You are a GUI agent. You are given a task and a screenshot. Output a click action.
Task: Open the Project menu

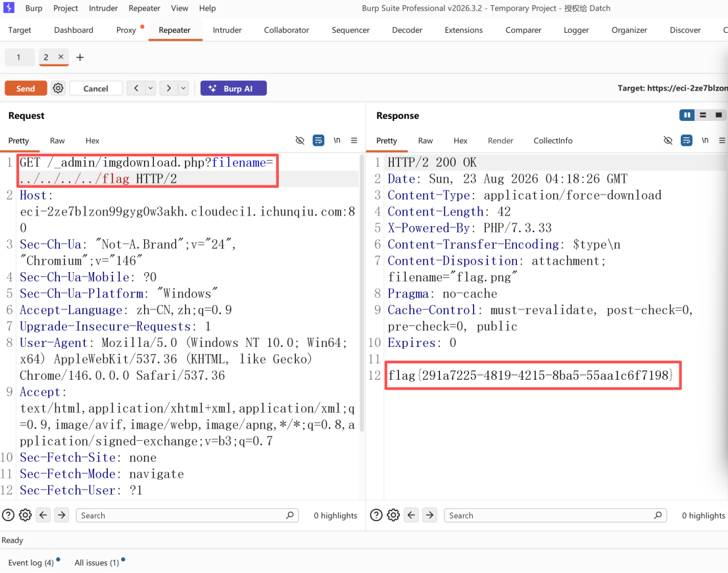(66, 8)
